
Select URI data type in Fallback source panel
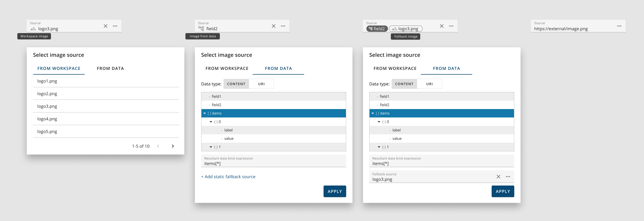click(429, 84)
